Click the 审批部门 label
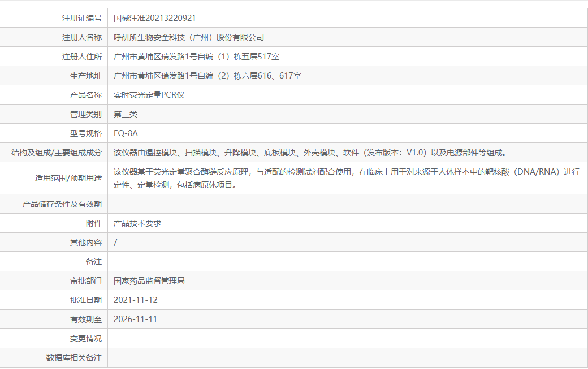The width and height of the screenshot is (588, 369). pos(86,281)
